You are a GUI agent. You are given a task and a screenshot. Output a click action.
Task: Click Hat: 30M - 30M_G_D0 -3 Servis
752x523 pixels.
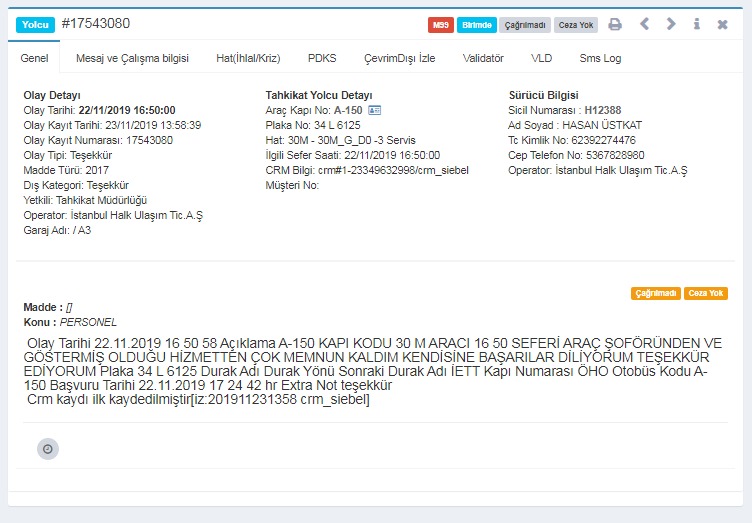point(341,140)
